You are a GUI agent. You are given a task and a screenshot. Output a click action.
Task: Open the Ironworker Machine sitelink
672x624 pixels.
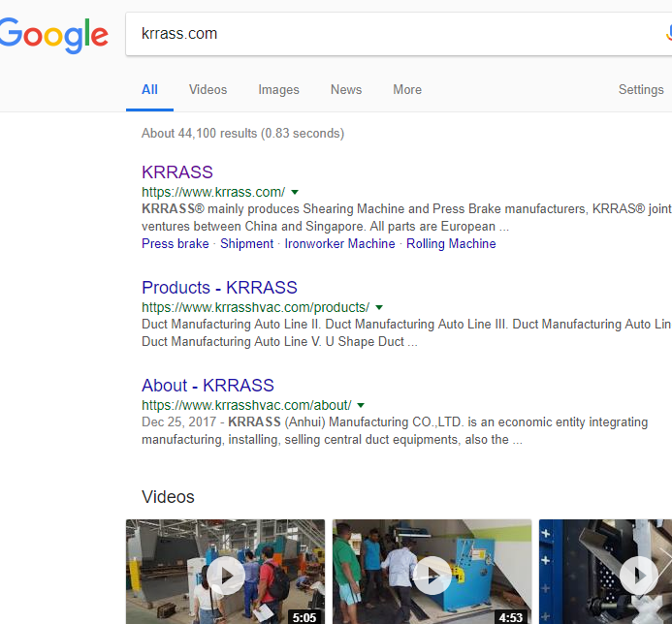[339, 244]
